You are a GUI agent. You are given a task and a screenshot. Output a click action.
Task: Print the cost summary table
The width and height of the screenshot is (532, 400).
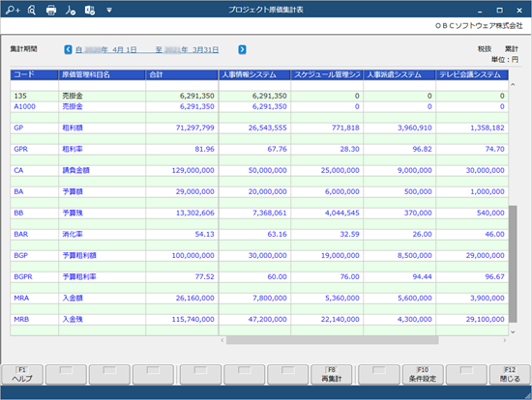pyautogui.click(x=51, y=11)
